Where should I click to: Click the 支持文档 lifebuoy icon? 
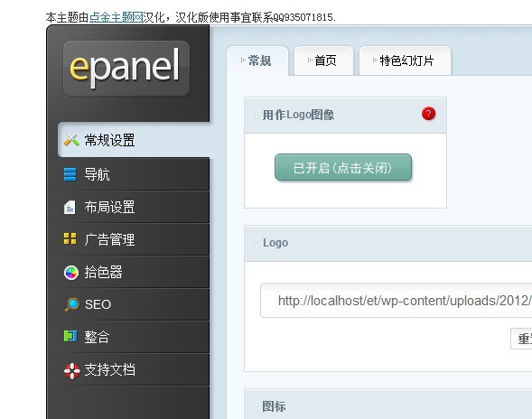point(72,370)
